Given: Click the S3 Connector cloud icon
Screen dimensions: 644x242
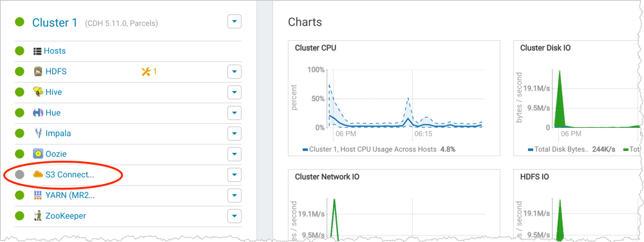Looking at the screenshot, I should click(x=38, y=174).
